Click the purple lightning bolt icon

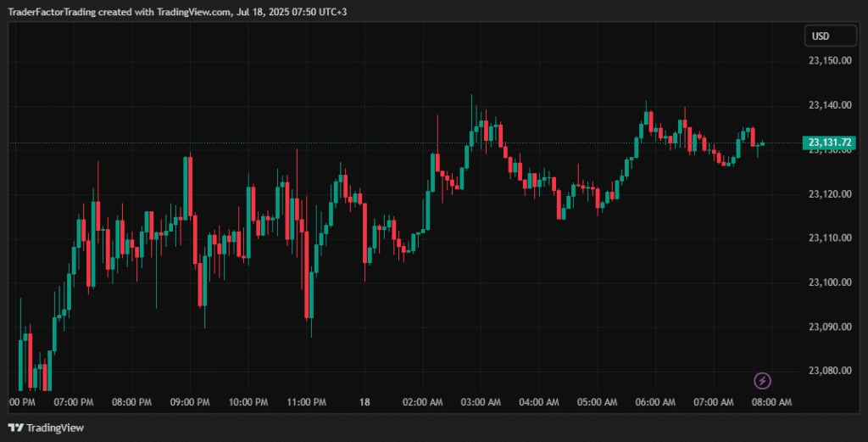point(762,381)
